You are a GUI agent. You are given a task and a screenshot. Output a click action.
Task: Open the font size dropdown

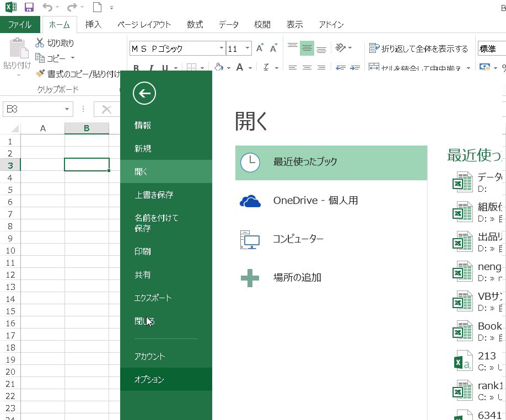tap(247, 49)
